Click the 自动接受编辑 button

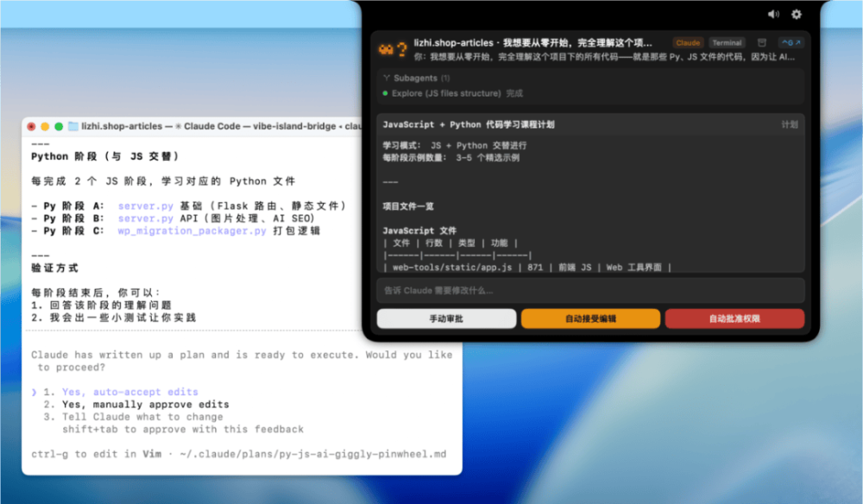(590, 318)
